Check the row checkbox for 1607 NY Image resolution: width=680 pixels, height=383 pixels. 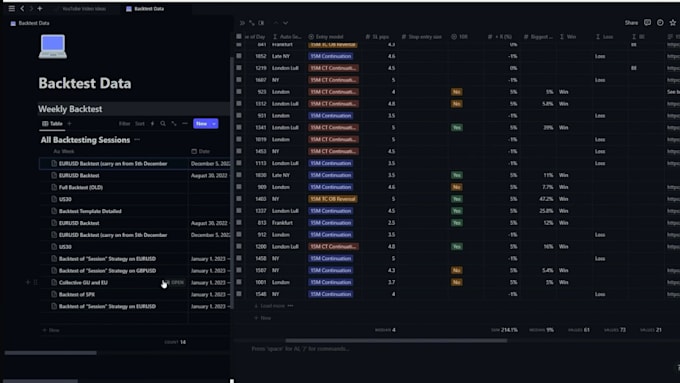point(239,80)
